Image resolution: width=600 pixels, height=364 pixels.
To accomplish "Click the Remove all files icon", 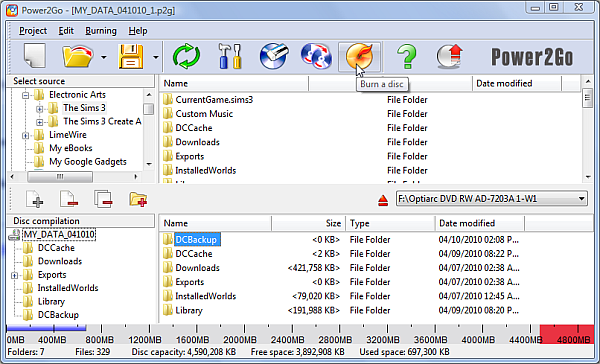I will 103,199.
